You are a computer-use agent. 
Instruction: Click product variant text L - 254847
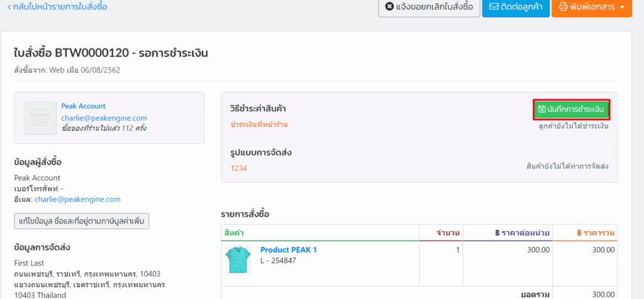tap(278, 261)
